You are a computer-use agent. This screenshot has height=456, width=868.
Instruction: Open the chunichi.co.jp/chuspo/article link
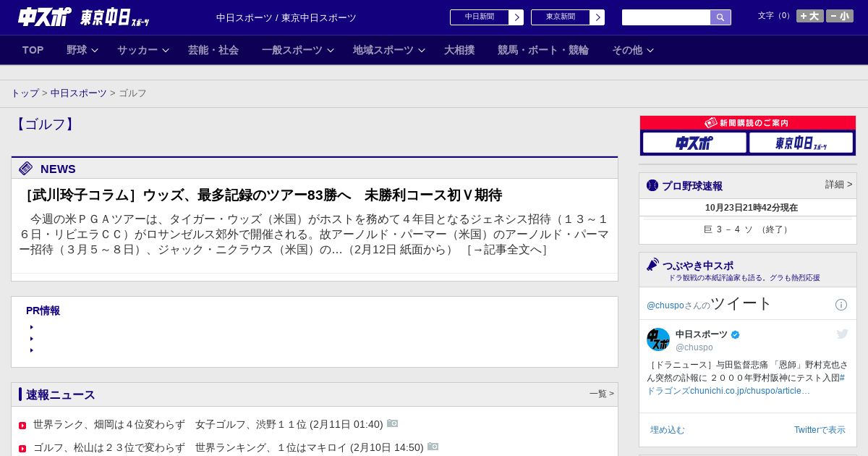750,391
